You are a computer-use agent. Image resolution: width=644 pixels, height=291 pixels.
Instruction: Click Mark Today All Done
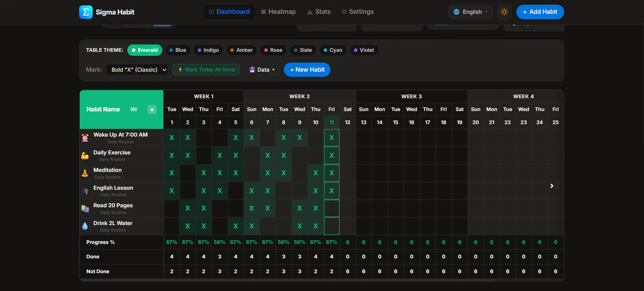click(x=206, y=70)
